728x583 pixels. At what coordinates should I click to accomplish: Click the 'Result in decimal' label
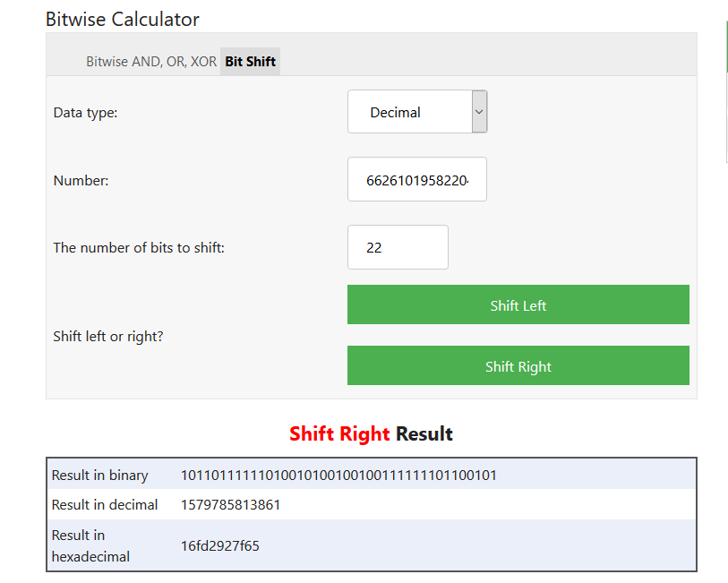tap(105, 504)
